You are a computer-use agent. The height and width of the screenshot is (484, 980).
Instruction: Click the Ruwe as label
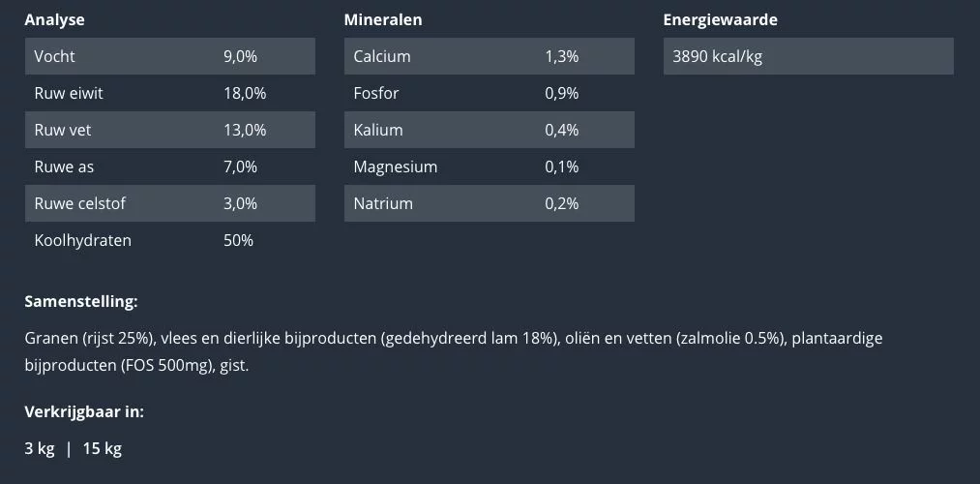64,166
